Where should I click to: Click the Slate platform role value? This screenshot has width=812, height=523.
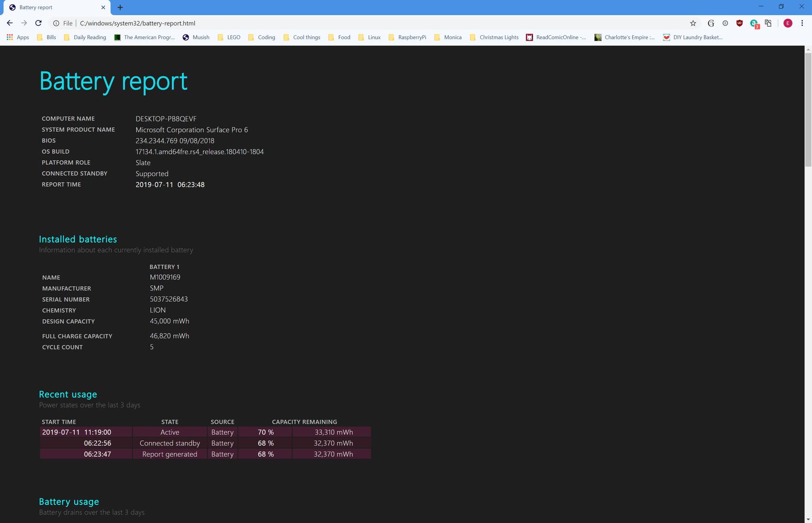pyautogui.click(x=143, y=163)
